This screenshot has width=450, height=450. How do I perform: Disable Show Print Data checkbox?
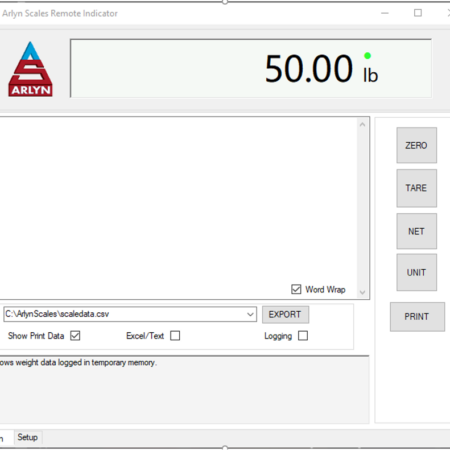point(75,336)
